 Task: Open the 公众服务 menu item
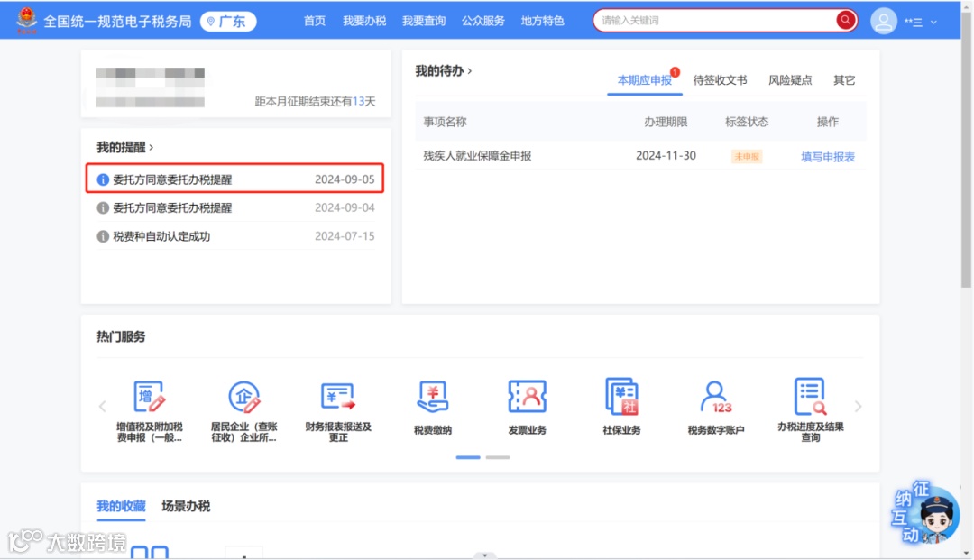[x=483, y=21]
